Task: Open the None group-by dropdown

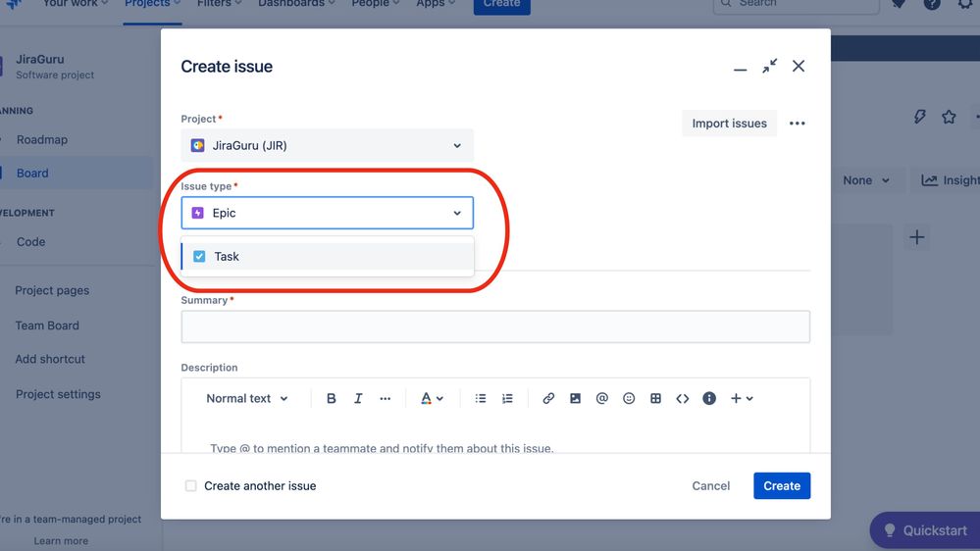Action: point(866,180)
